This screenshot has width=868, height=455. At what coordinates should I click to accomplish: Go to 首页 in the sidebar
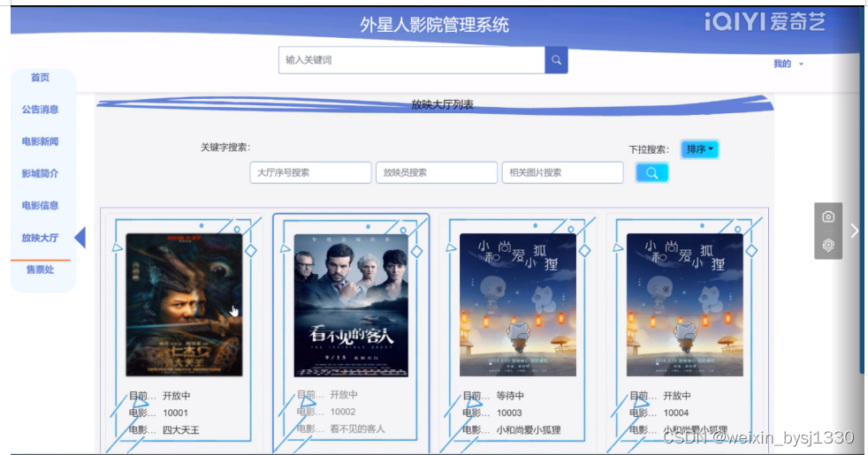coord(40,78)
